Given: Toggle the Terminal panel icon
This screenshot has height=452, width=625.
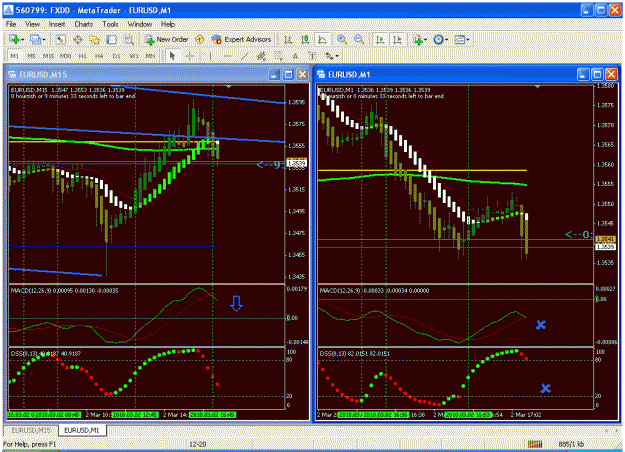Looking at the screenshot, I should (112, 39).
